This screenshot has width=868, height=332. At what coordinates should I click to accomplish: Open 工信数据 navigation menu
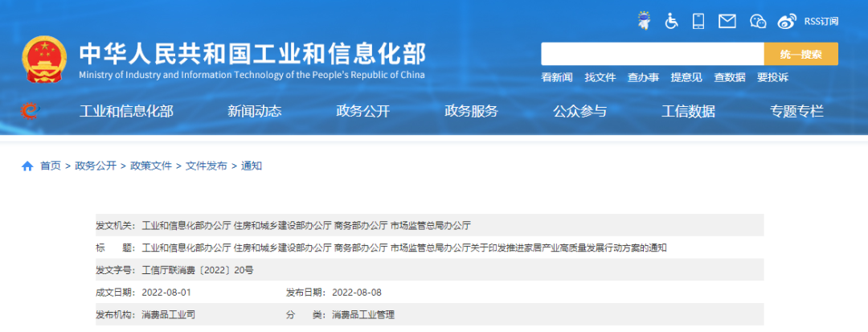pos(688,112)
